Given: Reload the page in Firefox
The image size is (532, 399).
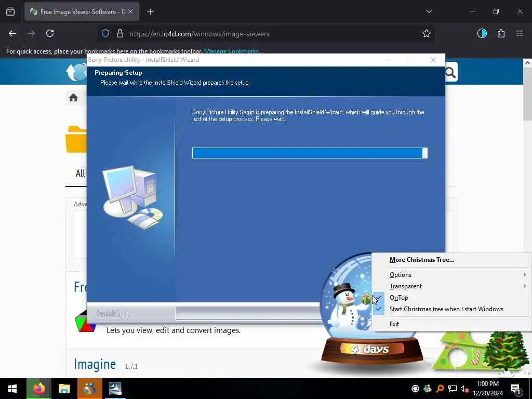Looking at the screenshot, I should pos(50,33).
